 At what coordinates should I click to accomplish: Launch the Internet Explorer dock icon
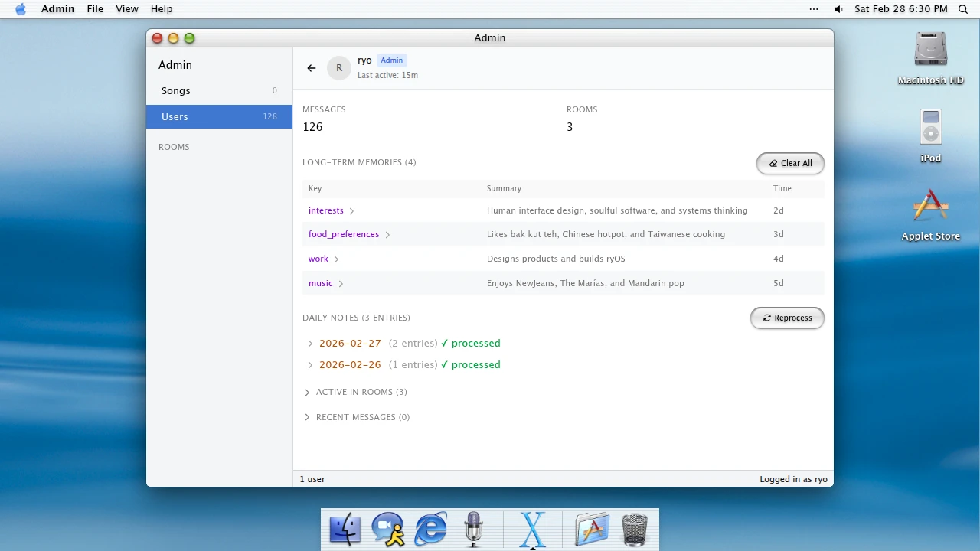coord(431,530)
